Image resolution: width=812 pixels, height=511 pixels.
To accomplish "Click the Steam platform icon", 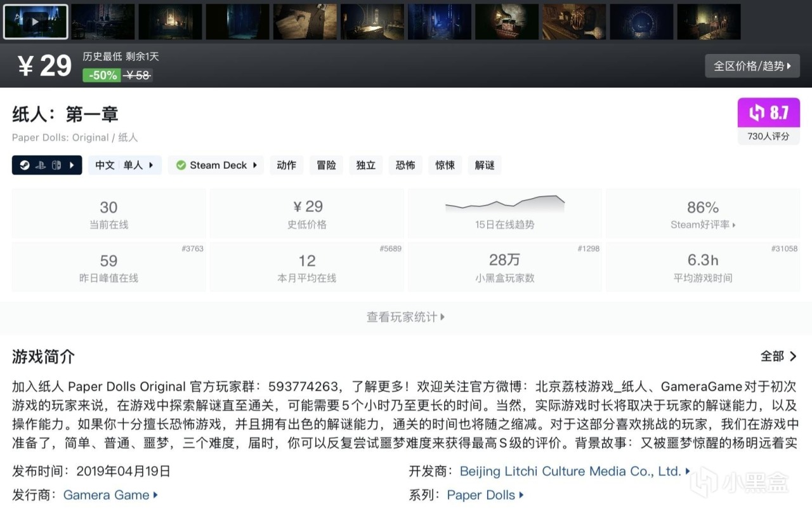I will [23, 165].
